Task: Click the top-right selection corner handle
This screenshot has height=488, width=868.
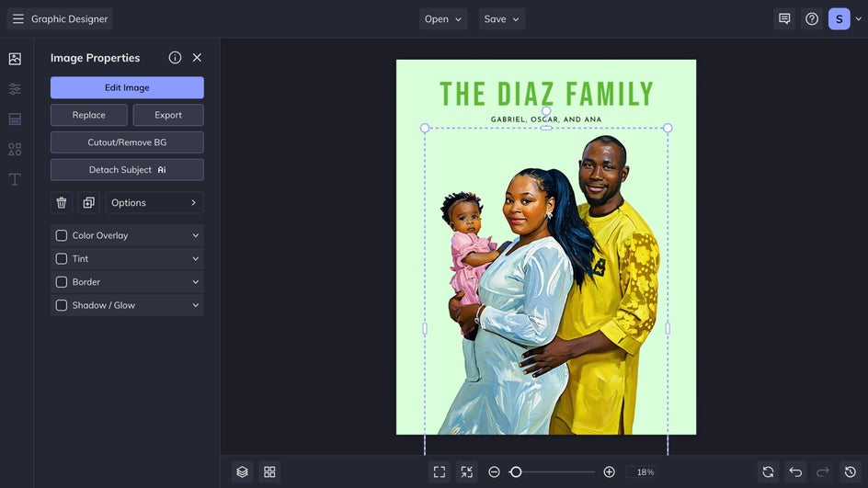Action: click(668, 129)
